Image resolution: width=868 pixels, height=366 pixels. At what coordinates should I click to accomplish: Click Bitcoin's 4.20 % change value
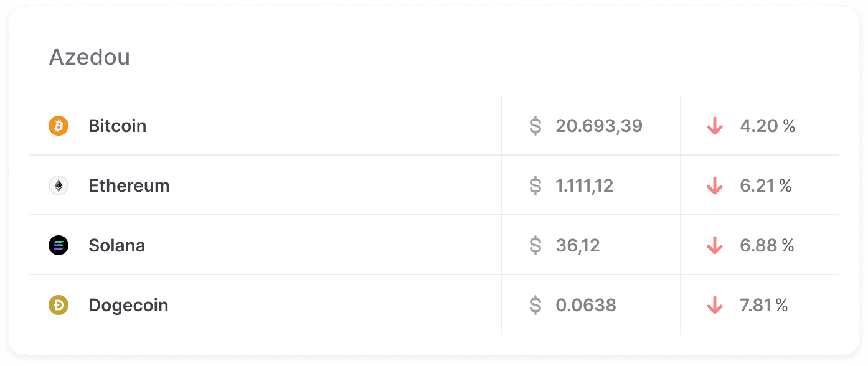coord(767,126)
